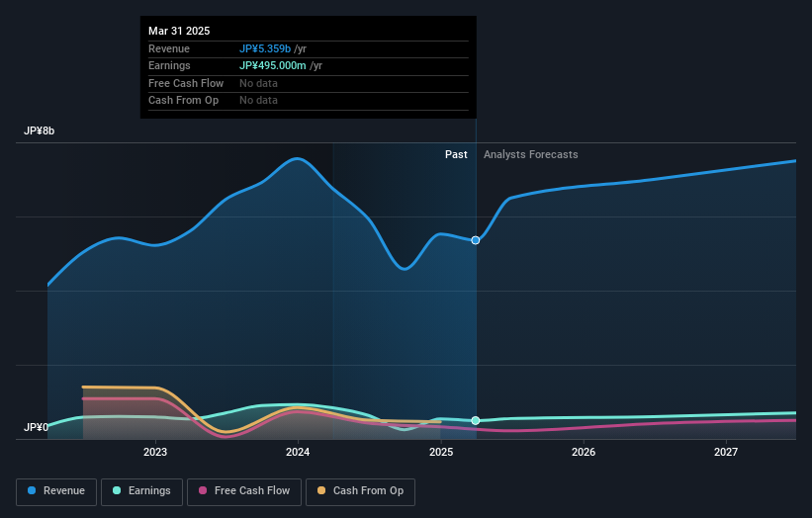The image size is (812, 518).
Task: Click the Mar 31 2025 tooltip date
Action: [179, 31]
